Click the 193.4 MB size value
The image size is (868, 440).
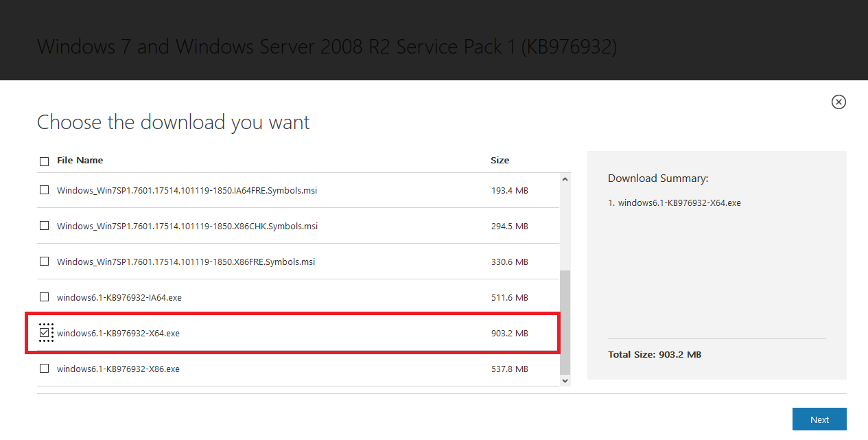(x=510, y=190)
